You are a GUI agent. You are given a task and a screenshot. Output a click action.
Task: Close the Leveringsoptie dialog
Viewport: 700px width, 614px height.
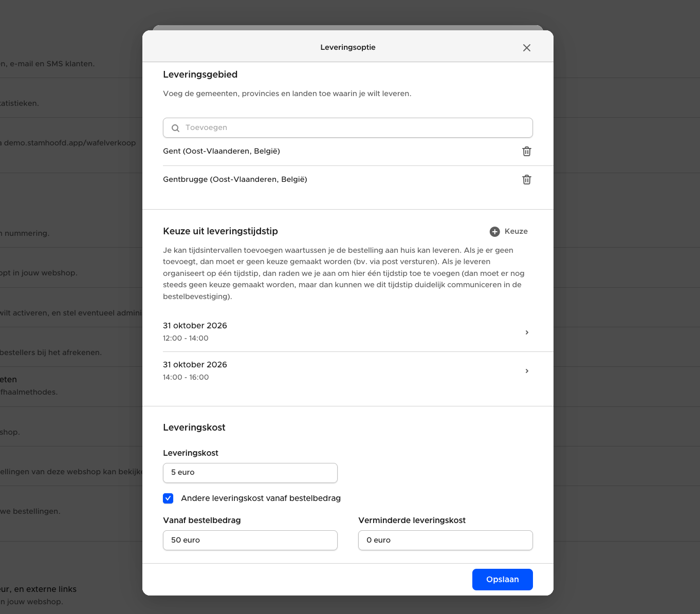point(526,48)
